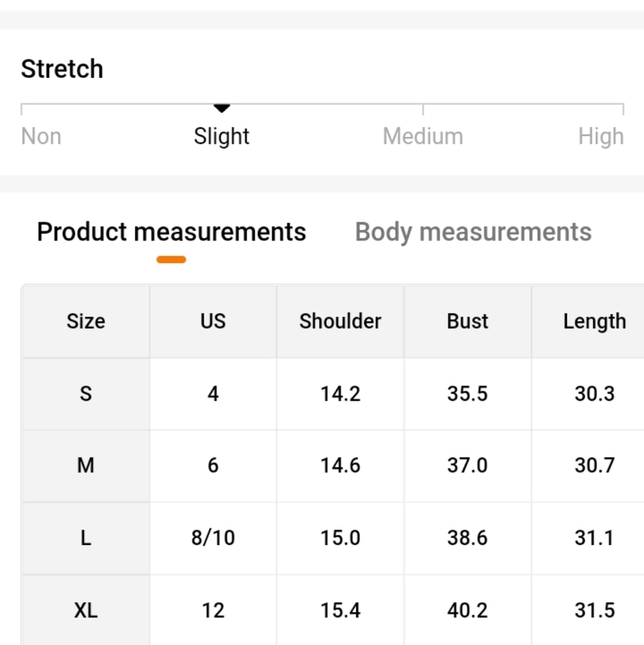644x645 pixels.
Task: Select the XL size row
Action: point(333,610)
